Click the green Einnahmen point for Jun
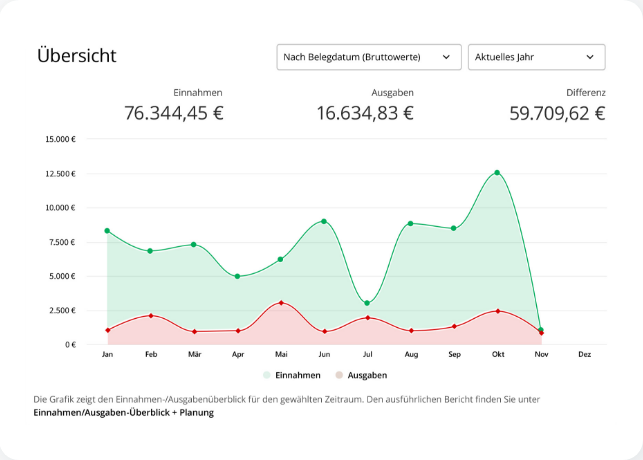The image size is (643, 460). tap(324, 221)
